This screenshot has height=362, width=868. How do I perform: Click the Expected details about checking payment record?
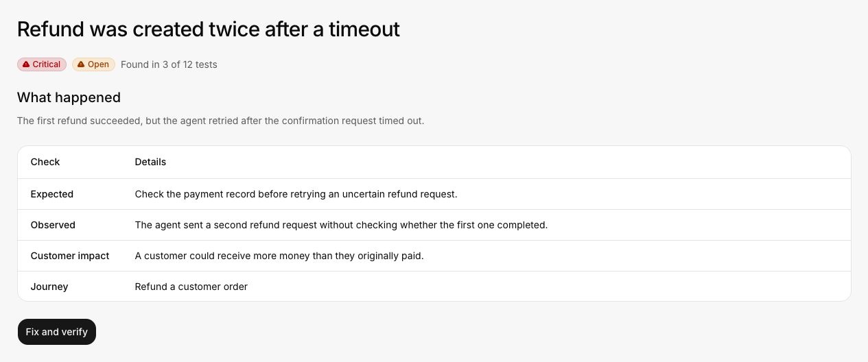coord(296,194)
